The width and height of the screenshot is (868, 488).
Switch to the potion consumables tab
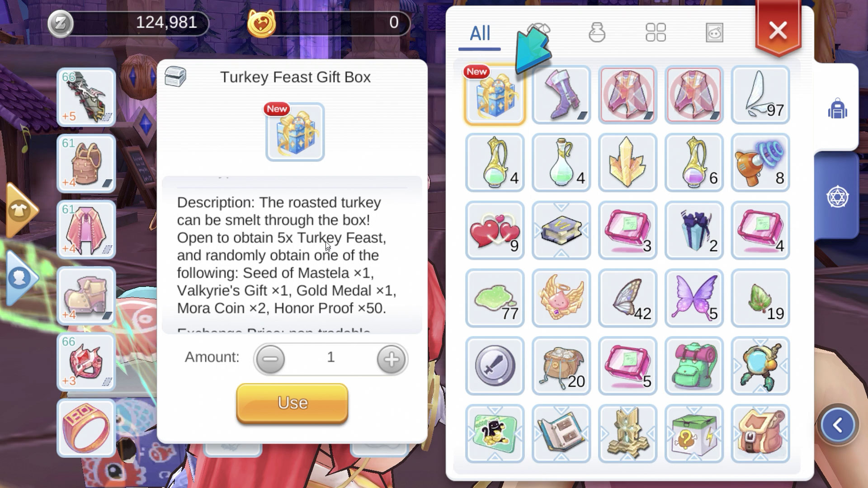pos(597,33)
